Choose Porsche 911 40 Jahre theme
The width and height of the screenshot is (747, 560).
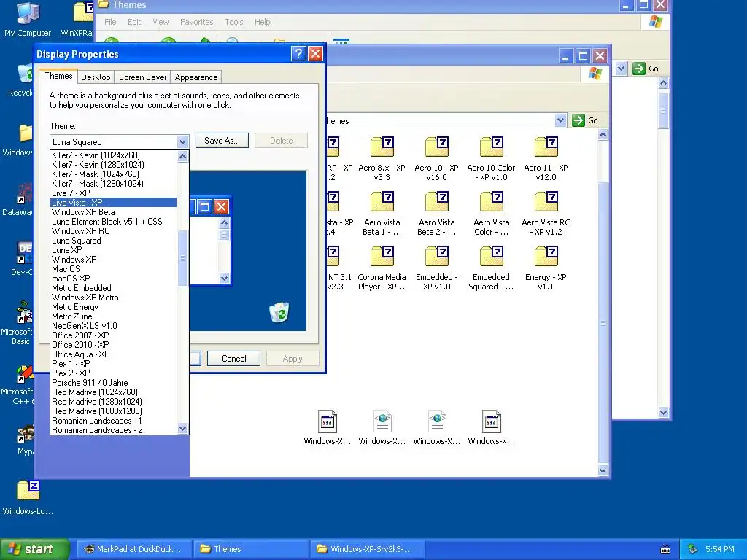click(x=113, y=383)
